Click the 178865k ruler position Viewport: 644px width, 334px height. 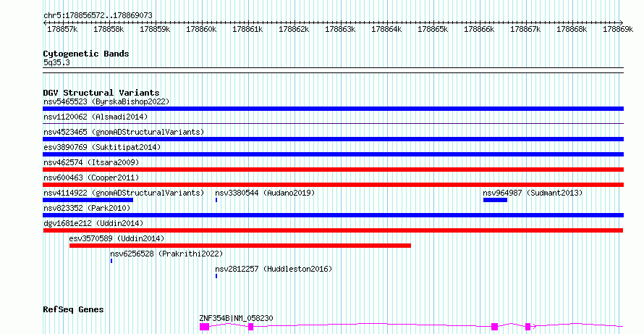[433, 30]
